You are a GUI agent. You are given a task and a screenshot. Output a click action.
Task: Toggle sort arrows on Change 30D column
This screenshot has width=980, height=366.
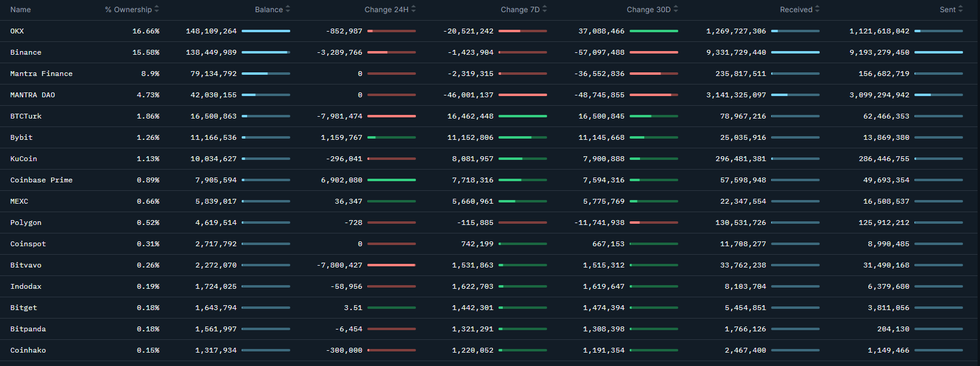[x=676, y=9]
